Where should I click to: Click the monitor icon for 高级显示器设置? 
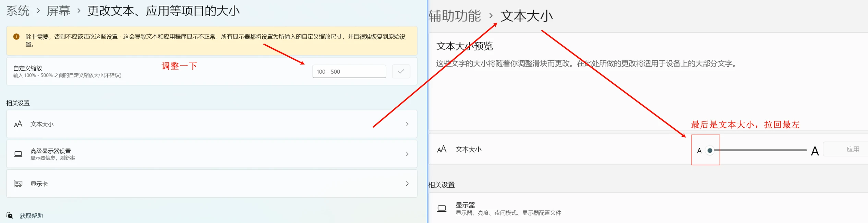(x=18, y=154)
